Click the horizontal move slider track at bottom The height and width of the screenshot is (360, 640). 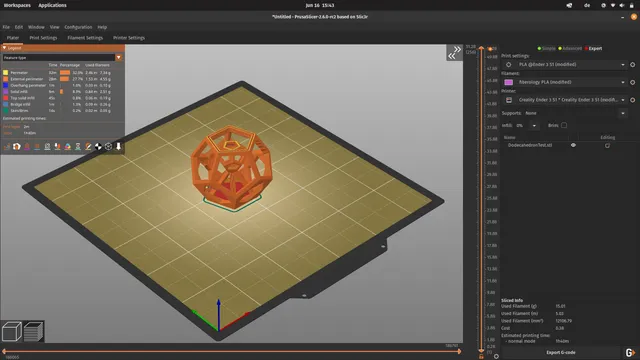[231, 351]
